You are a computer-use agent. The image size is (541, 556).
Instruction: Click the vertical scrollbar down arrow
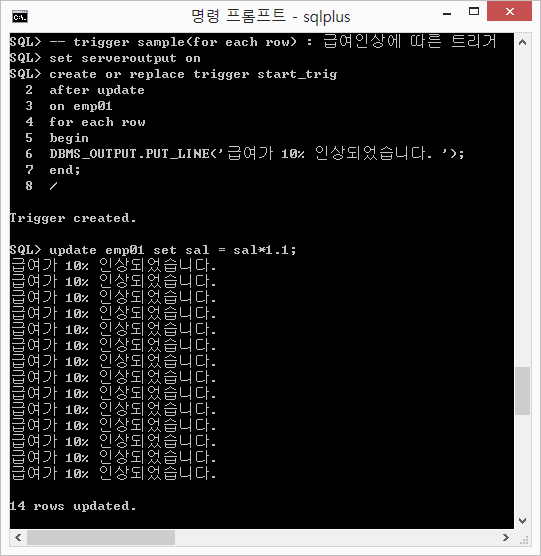(x=522, y=521)
